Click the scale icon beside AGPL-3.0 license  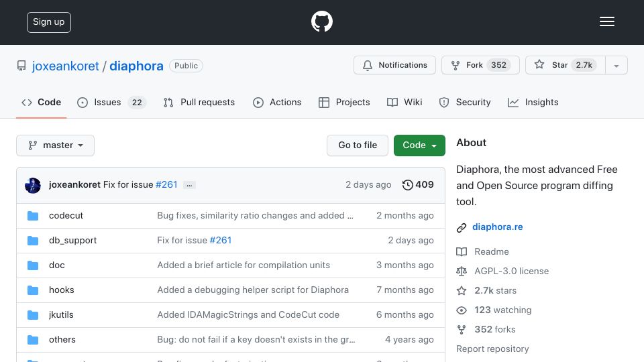[x=462, y=271]
